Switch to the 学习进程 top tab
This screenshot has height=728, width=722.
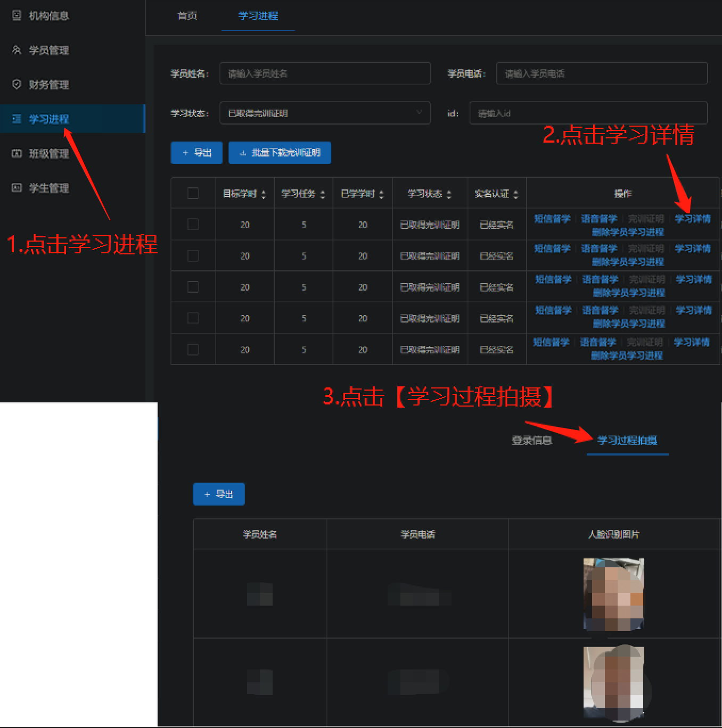coord(258,16)
